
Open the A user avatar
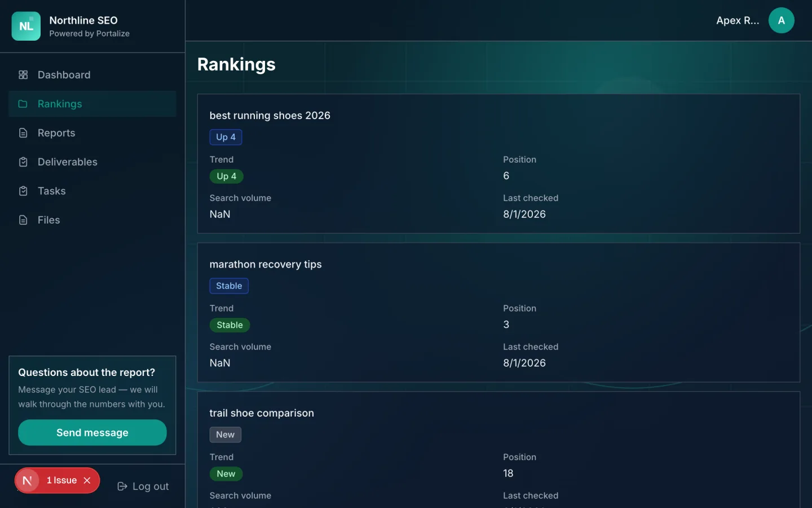tap(781, 20)
